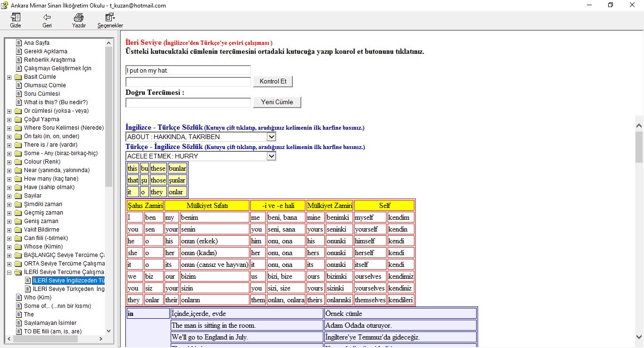Viewport: 644px width, 348px height.
Task: Open the Seçenekler options toolbar icon
Action: pos(110,17)
